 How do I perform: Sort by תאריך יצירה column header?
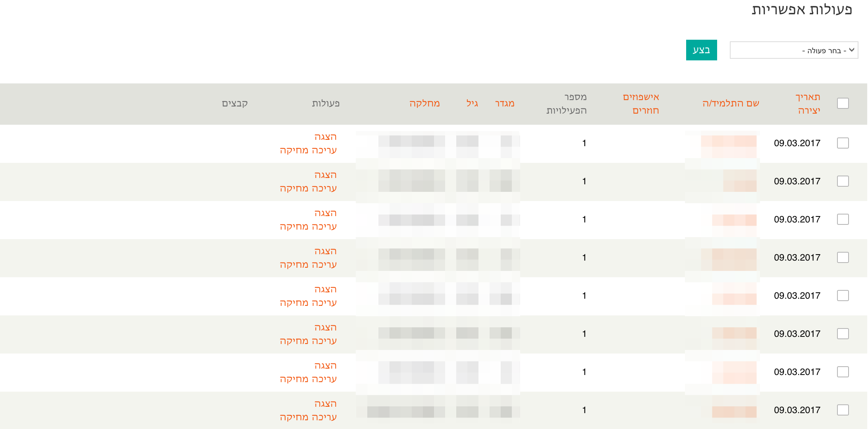808,103
